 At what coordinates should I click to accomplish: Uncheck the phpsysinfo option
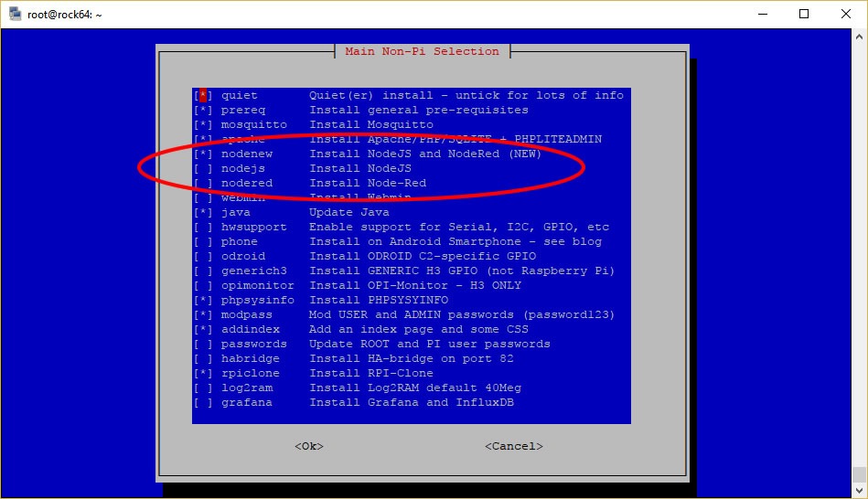pos(203,300)
